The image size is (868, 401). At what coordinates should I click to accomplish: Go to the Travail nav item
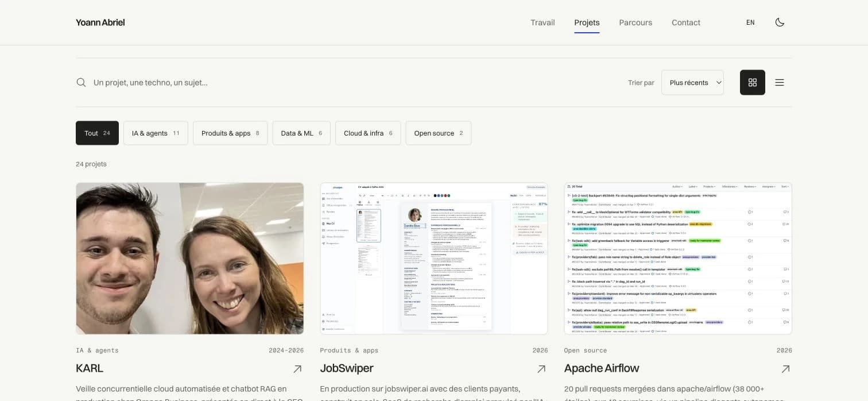[x=542, y=22]
